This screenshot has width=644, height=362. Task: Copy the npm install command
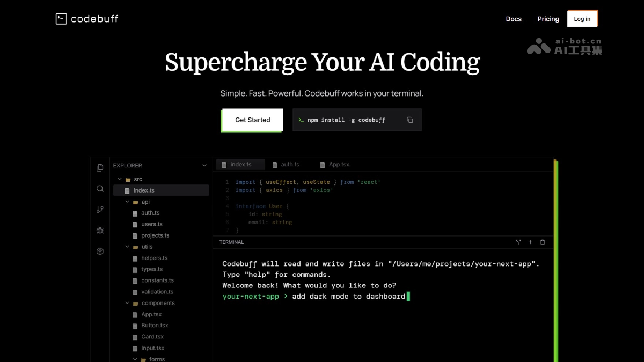tap(409, 120)
